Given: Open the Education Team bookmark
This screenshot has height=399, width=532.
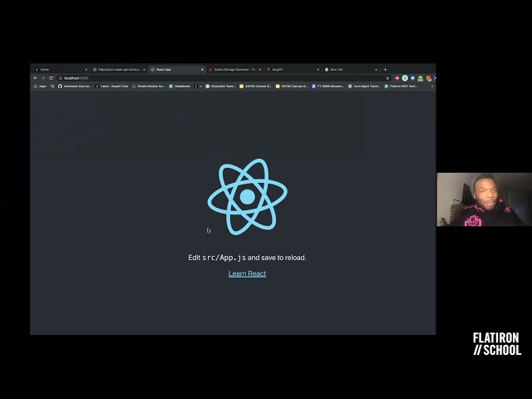Looking at the screenshot, I should coord(220,86).
